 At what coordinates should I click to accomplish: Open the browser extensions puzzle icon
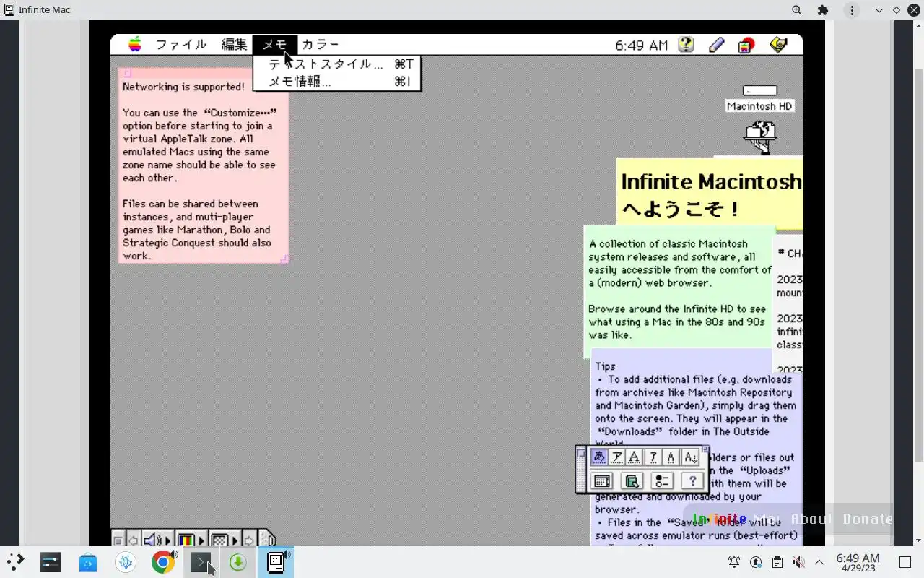point(823,10)
